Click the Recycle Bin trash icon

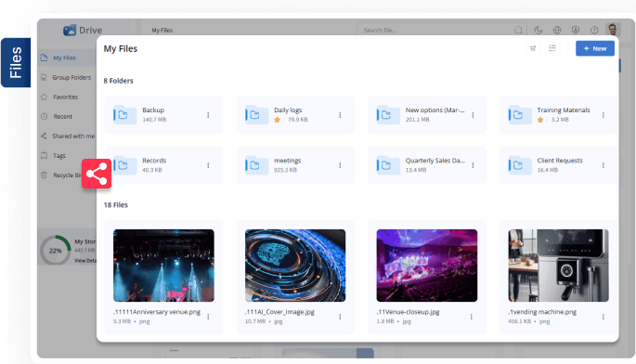click(44, 175)
